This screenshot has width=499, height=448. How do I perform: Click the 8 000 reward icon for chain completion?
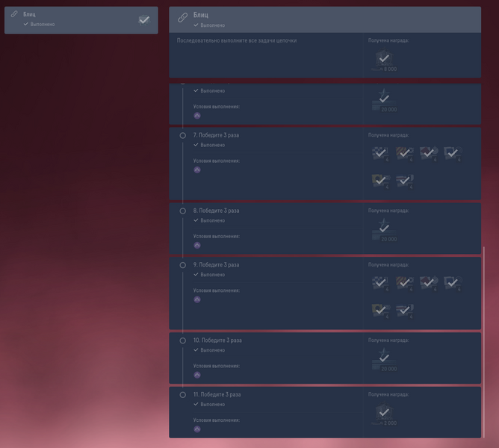[x=384, y=60]
